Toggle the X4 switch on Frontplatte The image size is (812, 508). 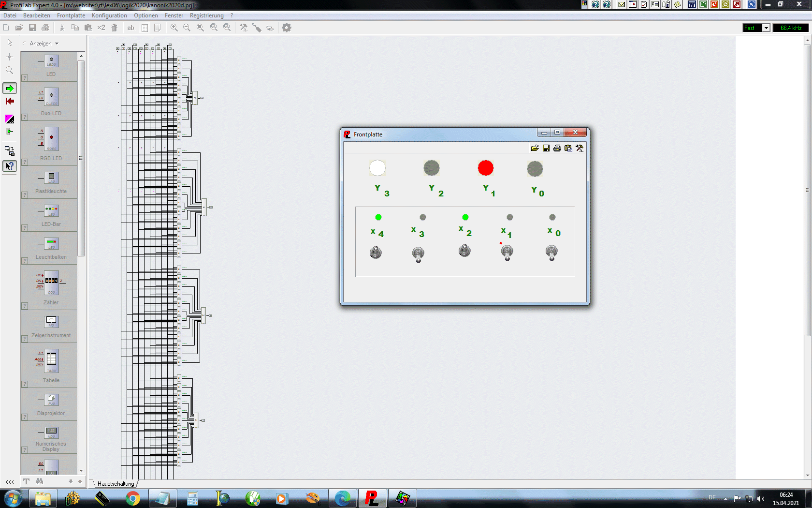[376, 253]
